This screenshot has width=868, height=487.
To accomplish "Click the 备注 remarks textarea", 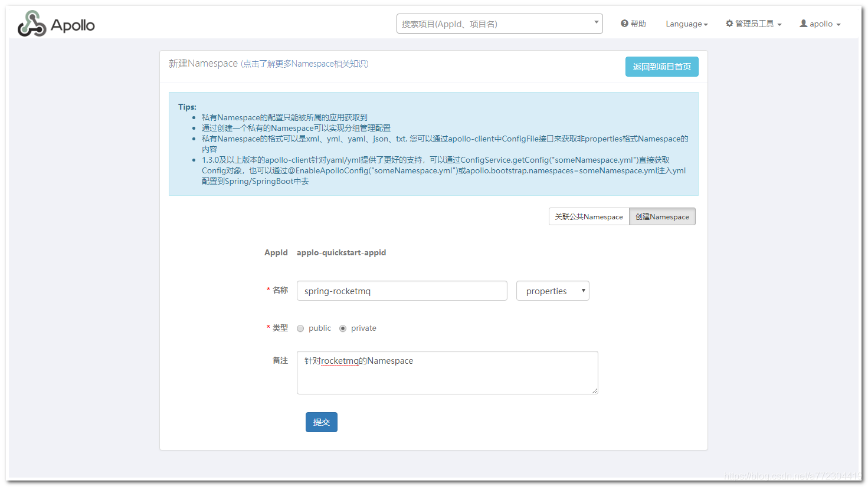I will (x=447, y=372).
